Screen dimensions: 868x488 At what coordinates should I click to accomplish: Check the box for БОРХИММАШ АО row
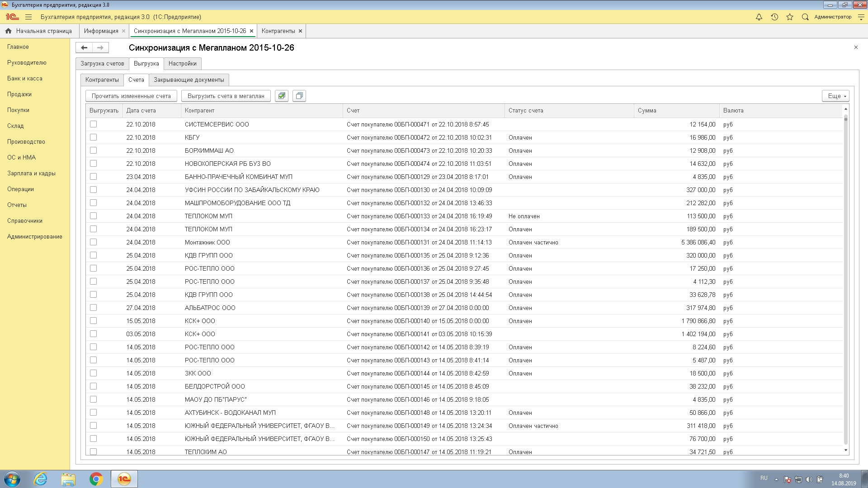[93, 150]
